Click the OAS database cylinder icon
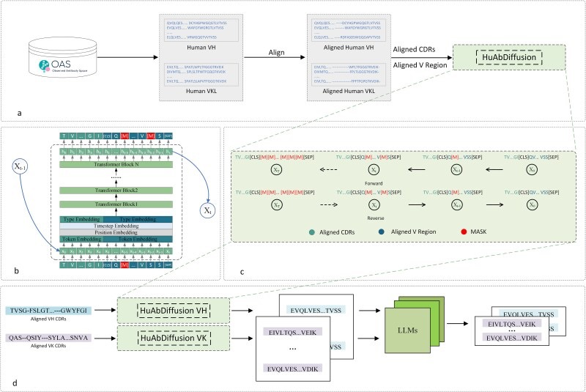The image size is (586, 392). tap(63, 57)
